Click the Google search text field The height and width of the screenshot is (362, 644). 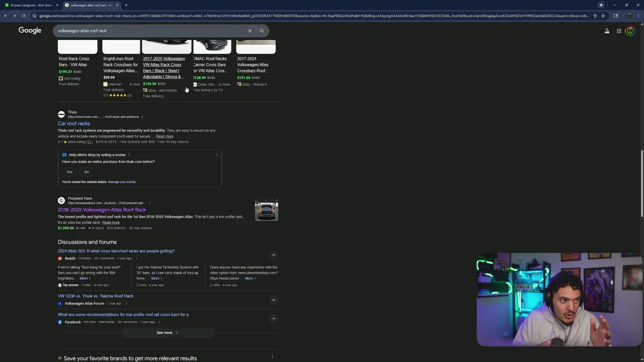(151, 31)
